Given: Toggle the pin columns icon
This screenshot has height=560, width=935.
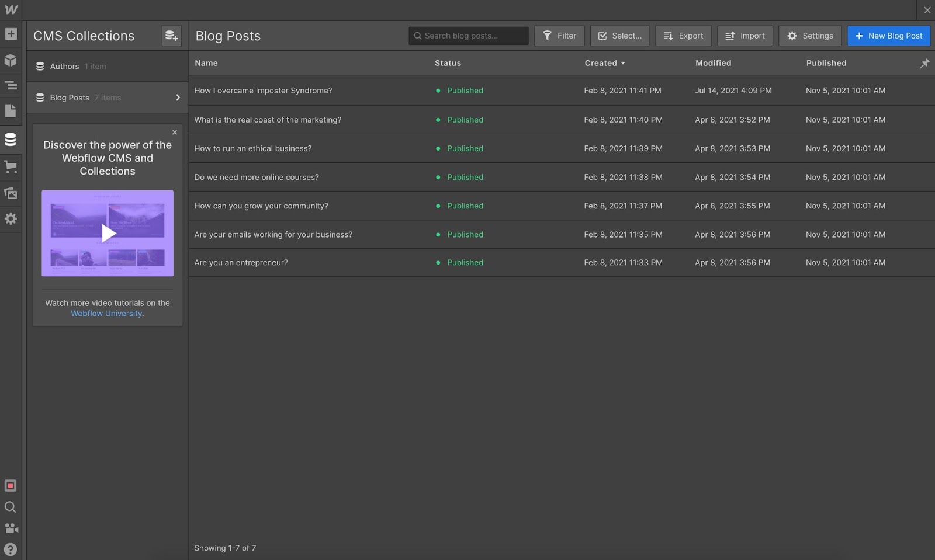Looking at the screenshot, I should (x=924, y=63).
